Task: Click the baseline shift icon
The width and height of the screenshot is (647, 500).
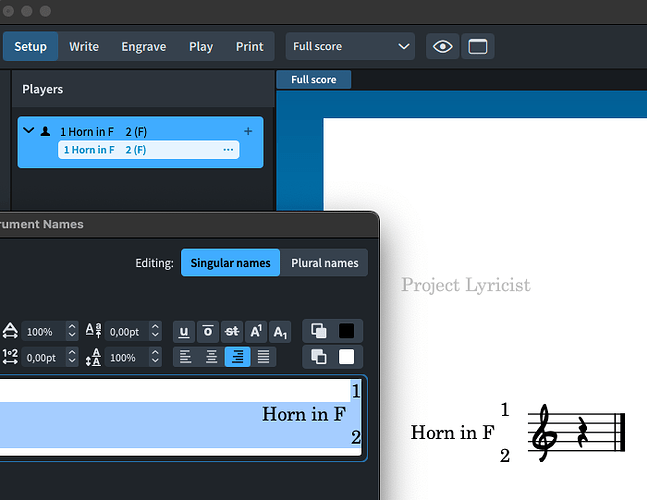Action: click(93, 331)
